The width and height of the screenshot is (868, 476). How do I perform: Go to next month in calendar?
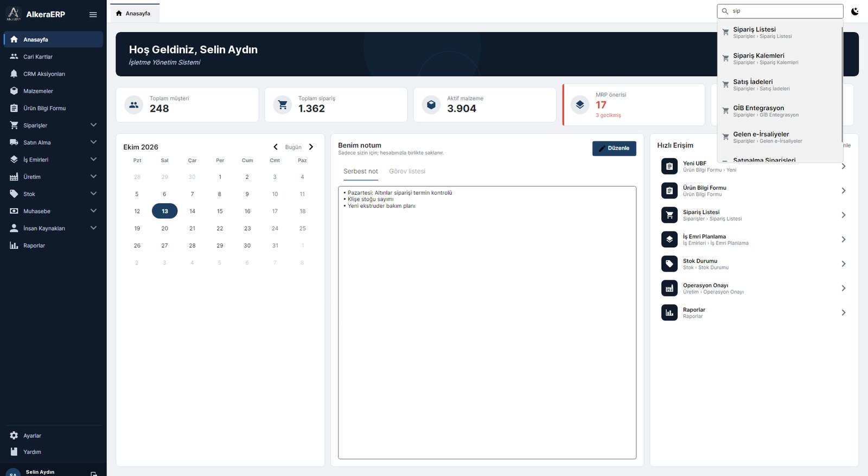pos(311,147)
